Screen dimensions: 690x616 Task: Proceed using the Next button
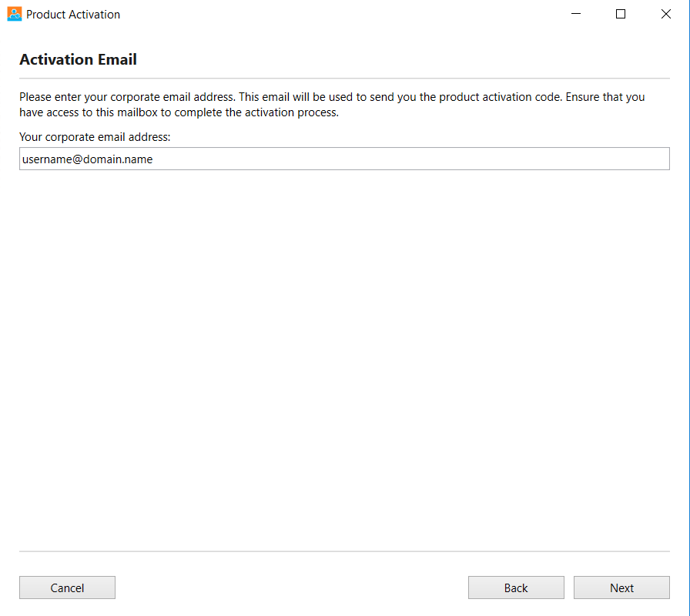(621, 588)
